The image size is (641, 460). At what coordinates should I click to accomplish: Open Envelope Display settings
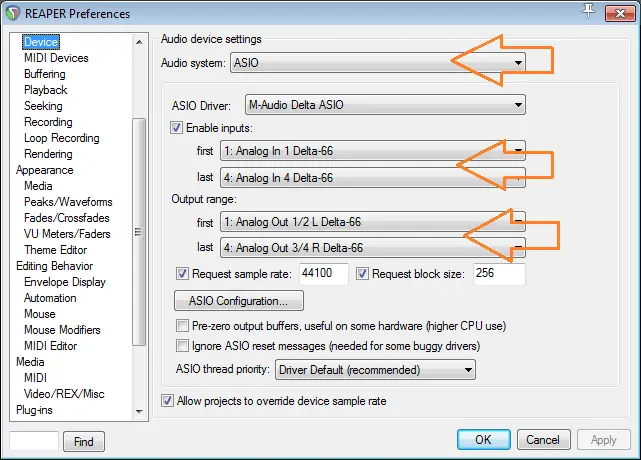pos(65,282)
